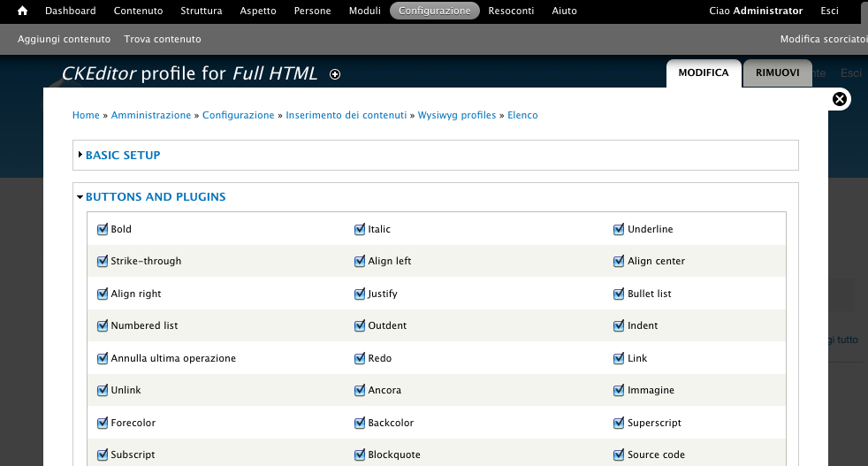
Task: Uncheck the Outdent checkbox
Action: [360, 325]
